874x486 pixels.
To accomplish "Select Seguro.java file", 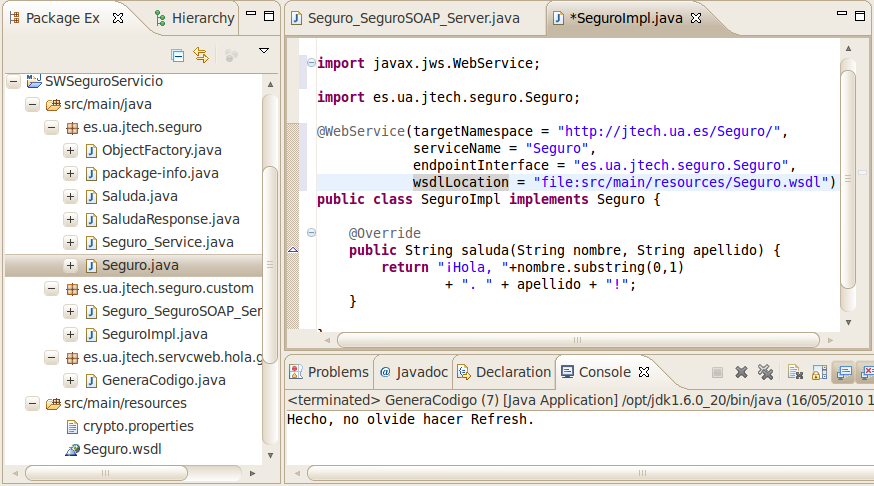I will click(x=140, y=265).
